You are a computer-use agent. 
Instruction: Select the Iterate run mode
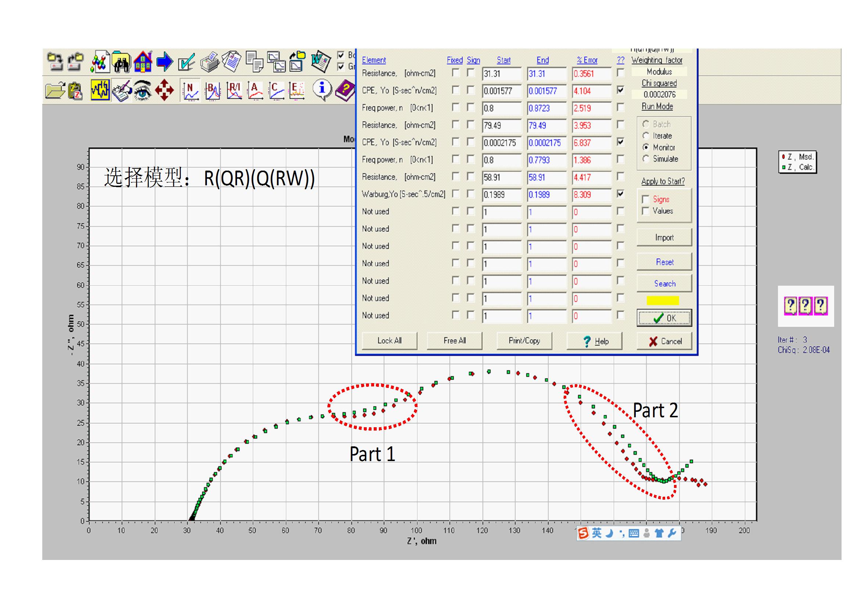(x=646, y=136)
